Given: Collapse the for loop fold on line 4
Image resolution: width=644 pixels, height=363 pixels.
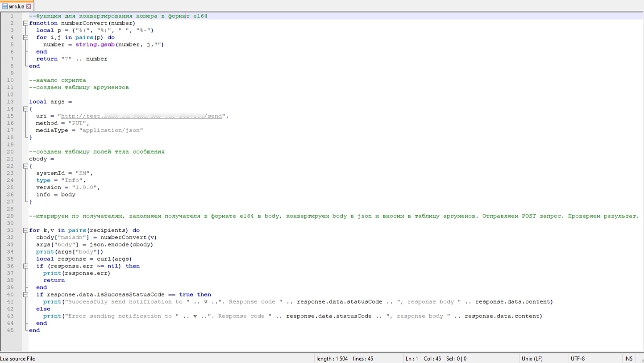Looking at the screenshot, I should (25, 38).
